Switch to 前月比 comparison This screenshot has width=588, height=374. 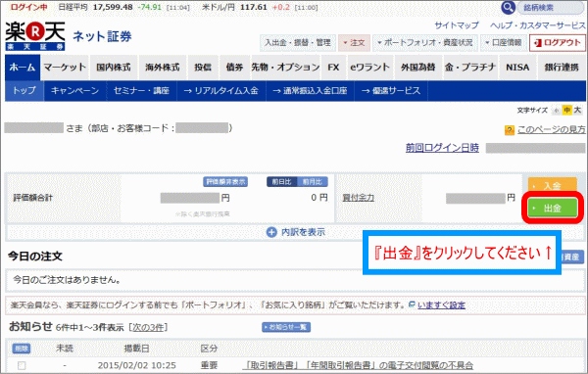313,182
